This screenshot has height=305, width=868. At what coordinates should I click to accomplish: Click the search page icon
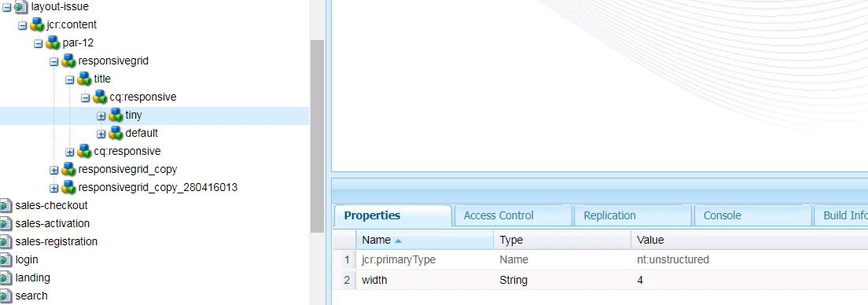[x=6, y=296]
